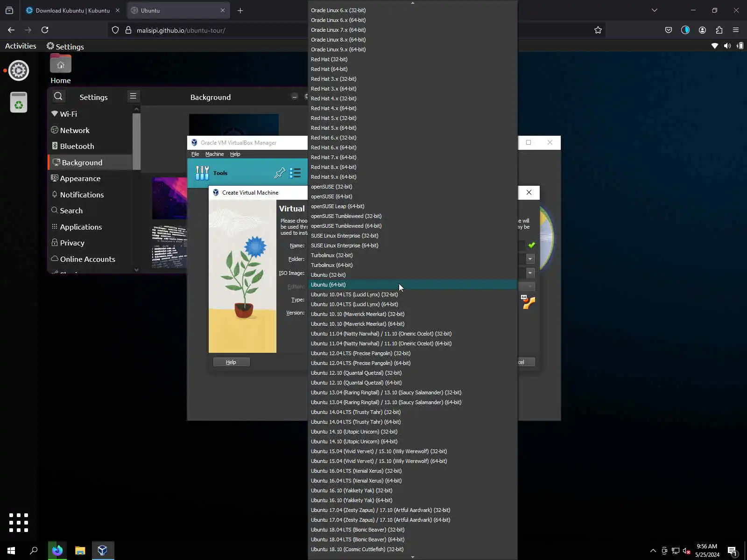
Task: Click the VirtualBox taskbar icon
Action: (103, 551)
